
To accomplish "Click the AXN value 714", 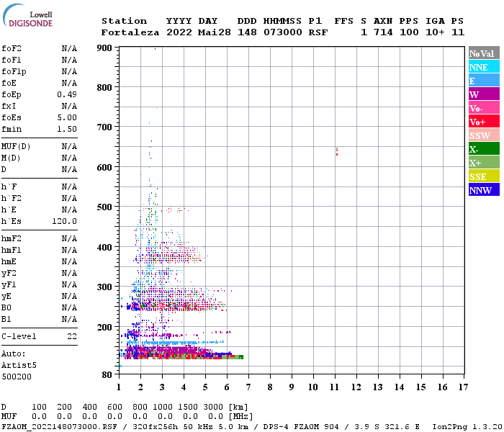I will pyautogui.click(x=383, y=32).
